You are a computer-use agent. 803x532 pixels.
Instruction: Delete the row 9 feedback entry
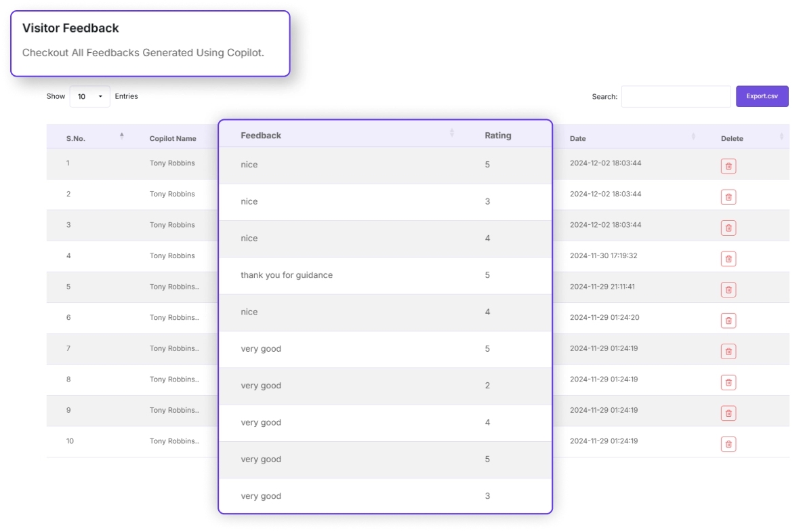[x=728, y=413]
